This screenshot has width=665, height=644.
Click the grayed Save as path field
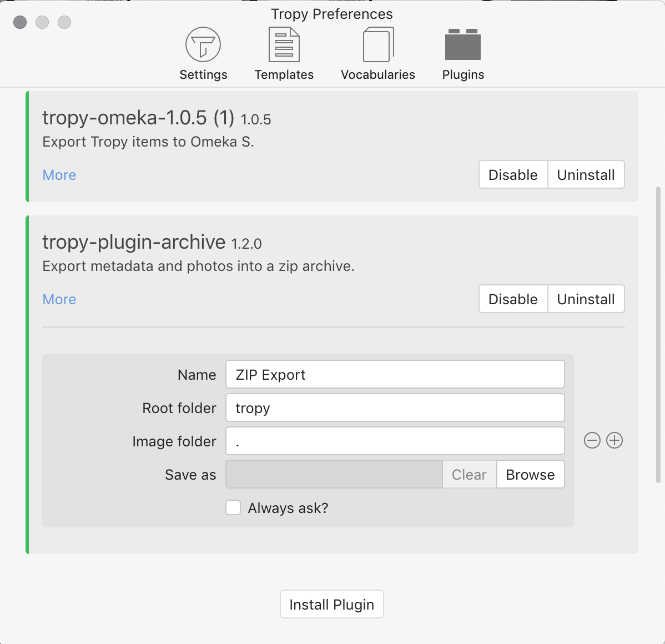point(334,474)
